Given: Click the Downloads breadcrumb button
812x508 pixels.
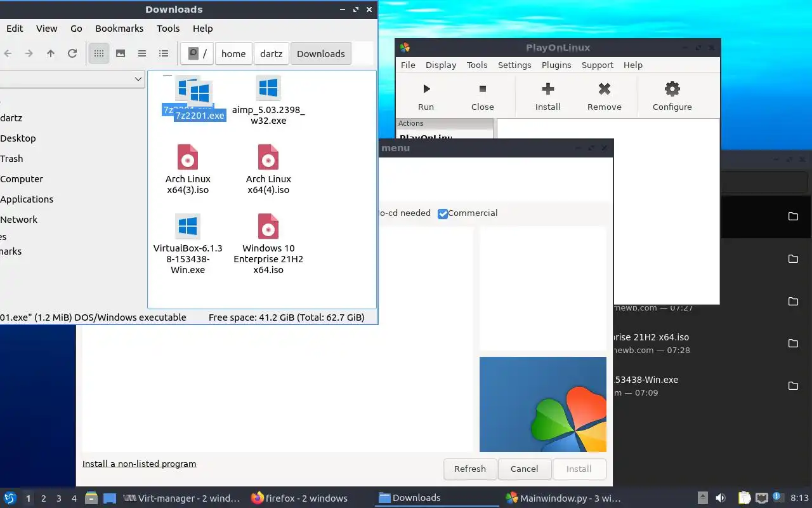Looking at the screenshot, I should (321, 54).
